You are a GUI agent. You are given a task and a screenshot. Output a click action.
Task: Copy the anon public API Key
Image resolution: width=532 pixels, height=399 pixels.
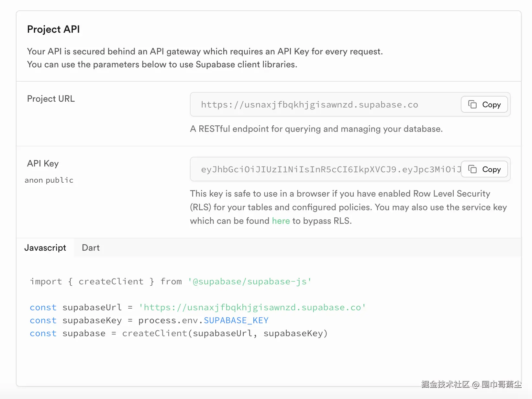[484, 169]
